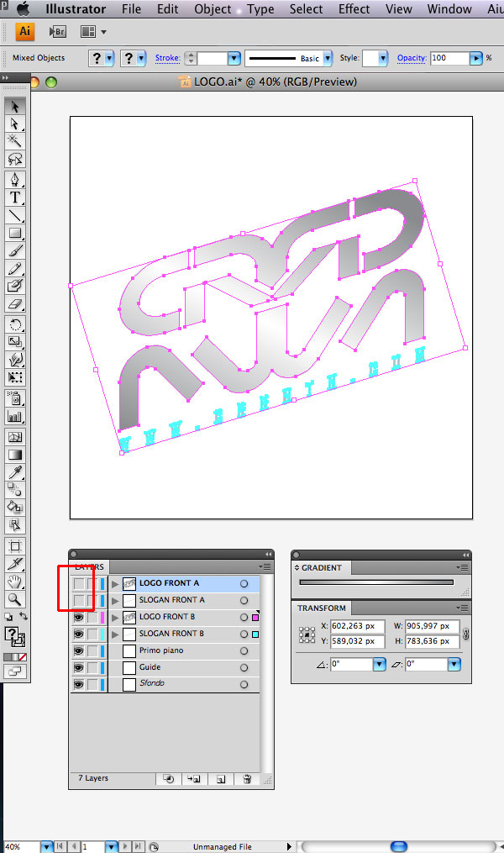Image resolution: width=504 pixels, height=853 pixels.
Task: Click the X position field in Transform
Action: coord(357,626)
